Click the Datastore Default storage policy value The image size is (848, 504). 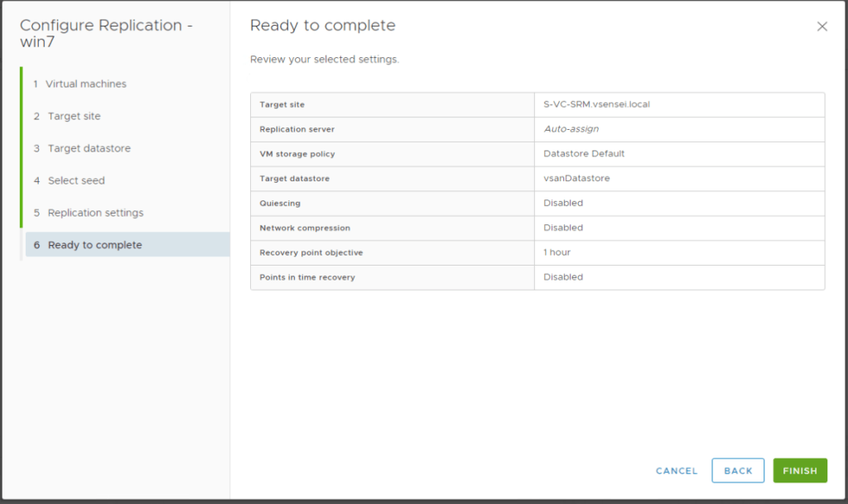584,154
